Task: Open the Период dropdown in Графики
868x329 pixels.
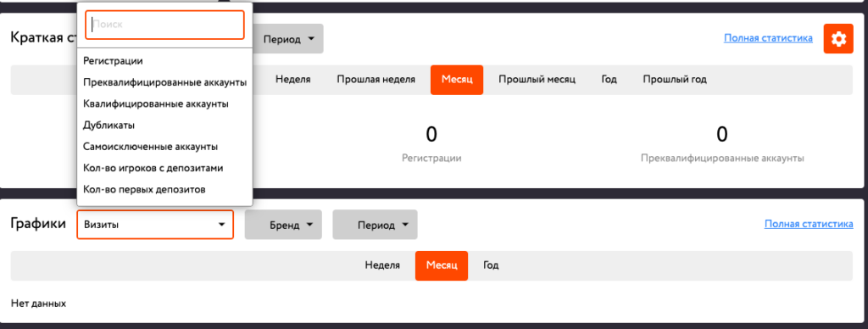Action: click(375, 225)
